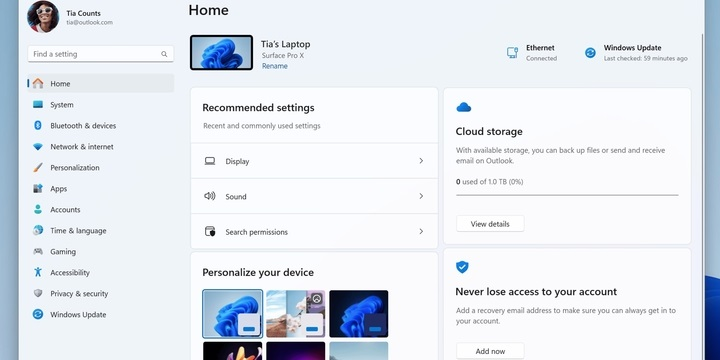Click the Search permissions icon
Screen dimensions: 720x360
tap(210, 231)
